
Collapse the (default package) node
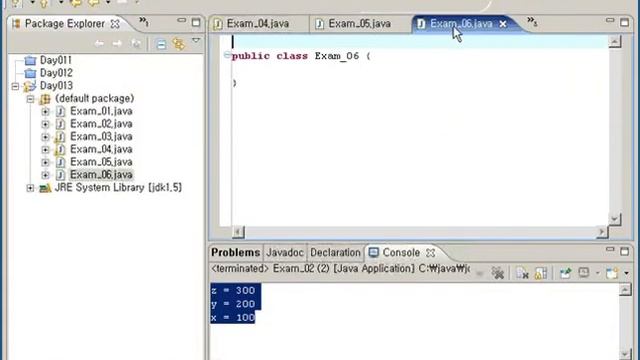(x=30, y=99)
